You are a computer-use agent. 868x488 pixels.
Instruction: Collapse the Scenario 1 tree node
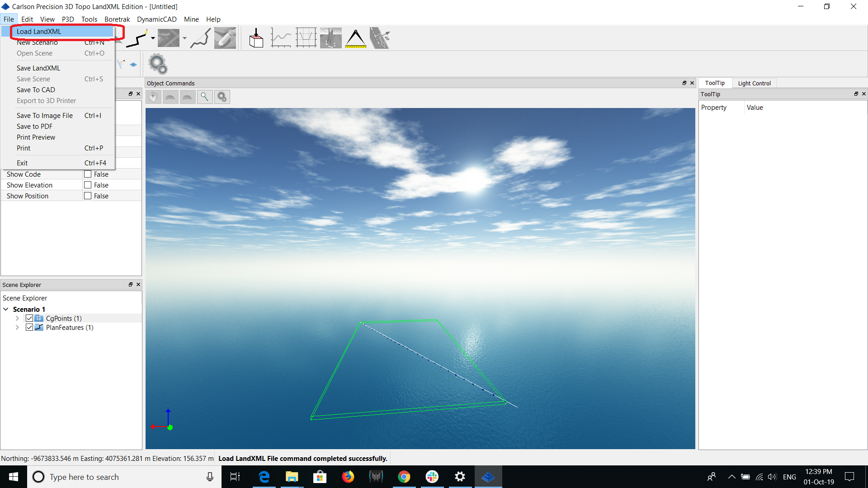click(6, 309)
